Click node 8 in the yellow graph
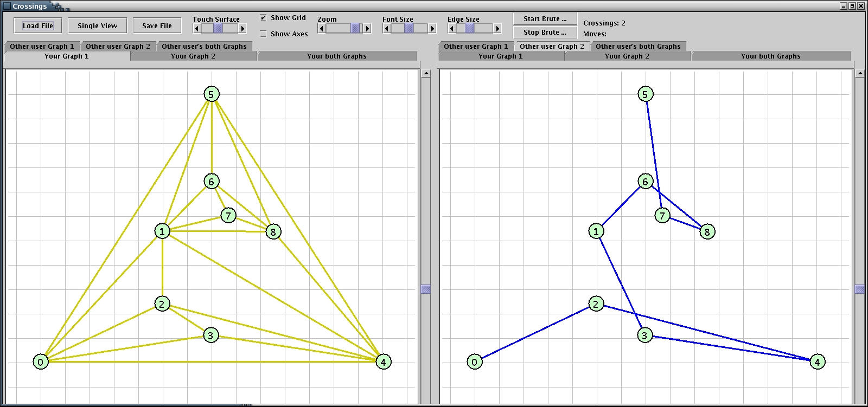 point(273,232)
